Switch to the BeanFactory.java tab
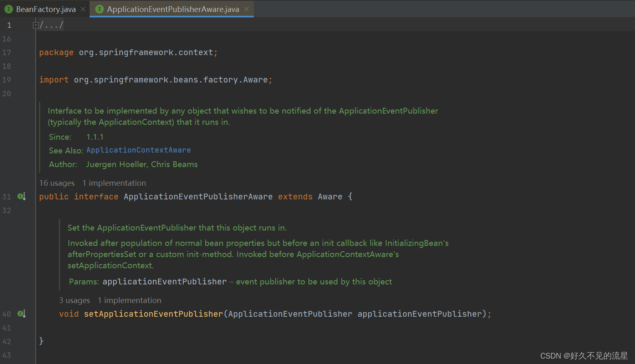This screenshot has height=364, width=635. click(x=46, y=9)
